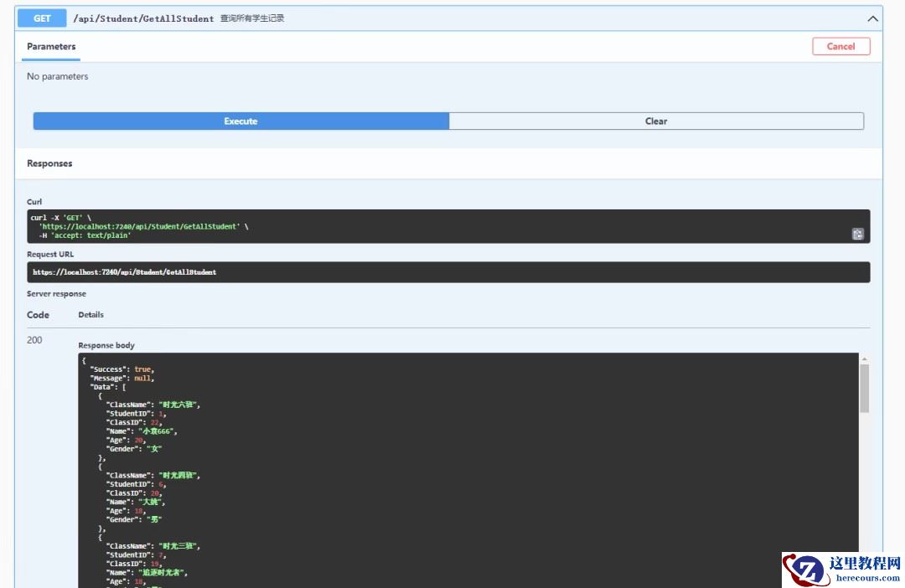This screenshot has width=905, height=588.
Task: Click the 查询所有学生记录 endpoint description
Action: [252, 18]
